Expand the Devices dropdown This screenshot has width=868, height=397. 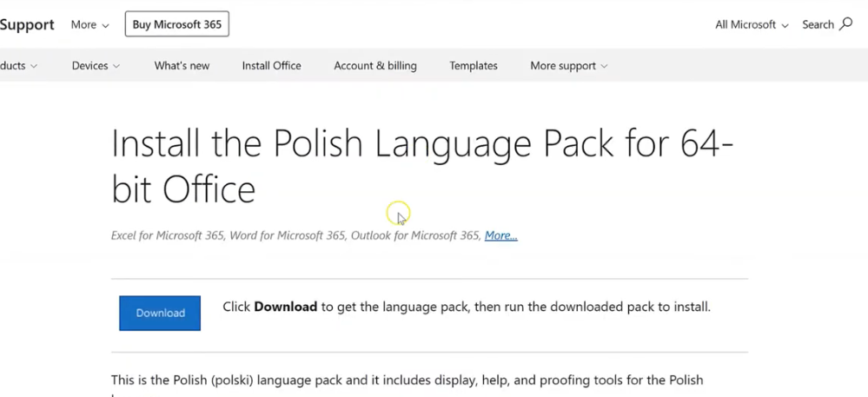click(x=96, y=65)
